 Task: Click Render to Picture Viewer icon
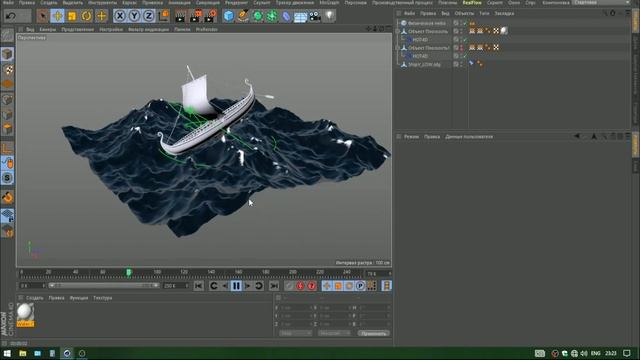point(196,16)
